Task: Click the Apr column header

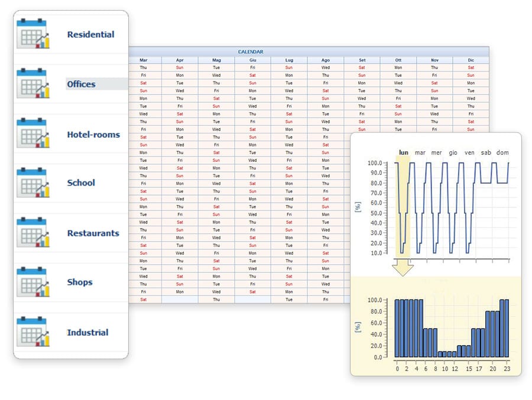Action: pos(180,60)
